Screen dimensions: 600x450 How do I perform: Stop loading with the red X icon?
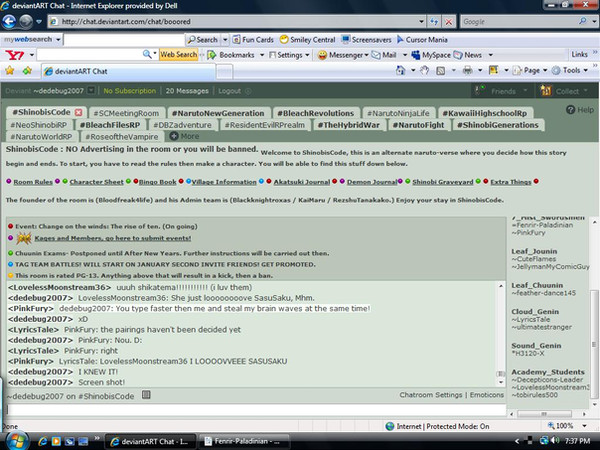[448, 22]
